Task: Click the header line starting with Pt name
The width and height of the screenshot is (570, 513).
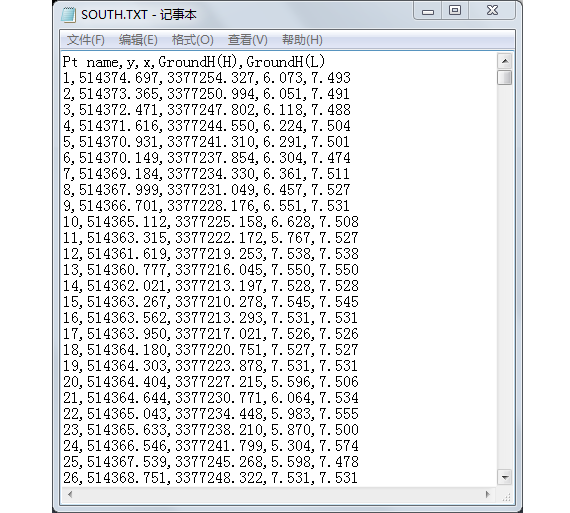Action: pos(194,62)
